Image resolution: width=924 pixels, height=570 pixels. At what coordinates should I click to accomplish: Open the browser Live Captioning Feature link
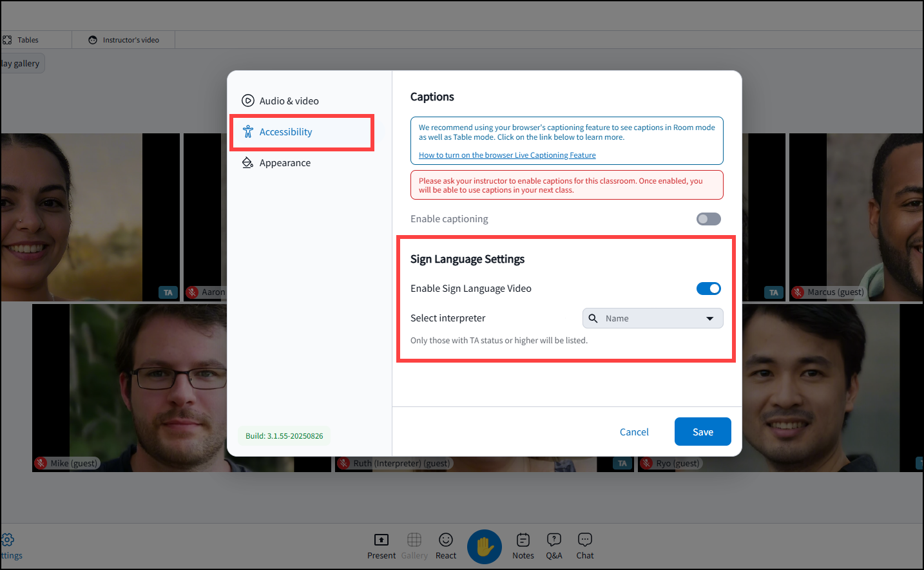pyautogui.click(x=507, y=155)
